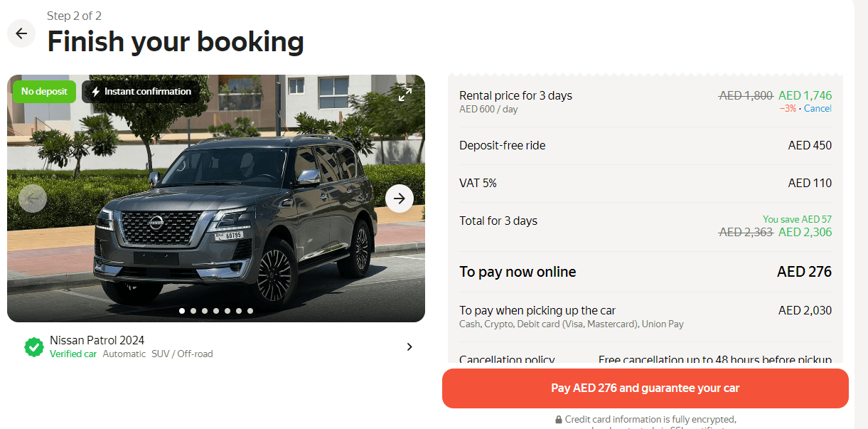Collapse the pricing summary via Cancel discount
This screenshot has height=429, width=868.
(x=818, y=108)
